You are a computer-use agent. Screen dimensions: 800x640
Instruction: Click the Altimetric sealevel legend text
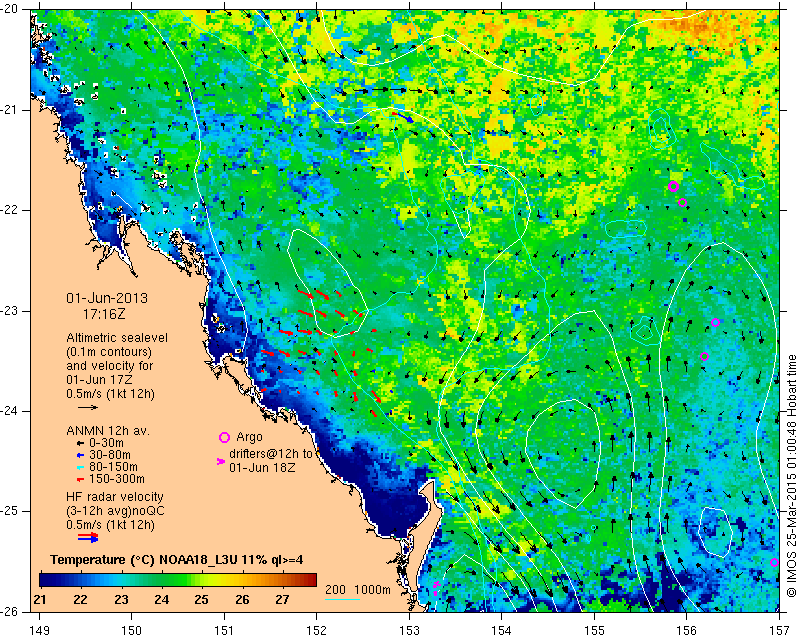[117, 338]
